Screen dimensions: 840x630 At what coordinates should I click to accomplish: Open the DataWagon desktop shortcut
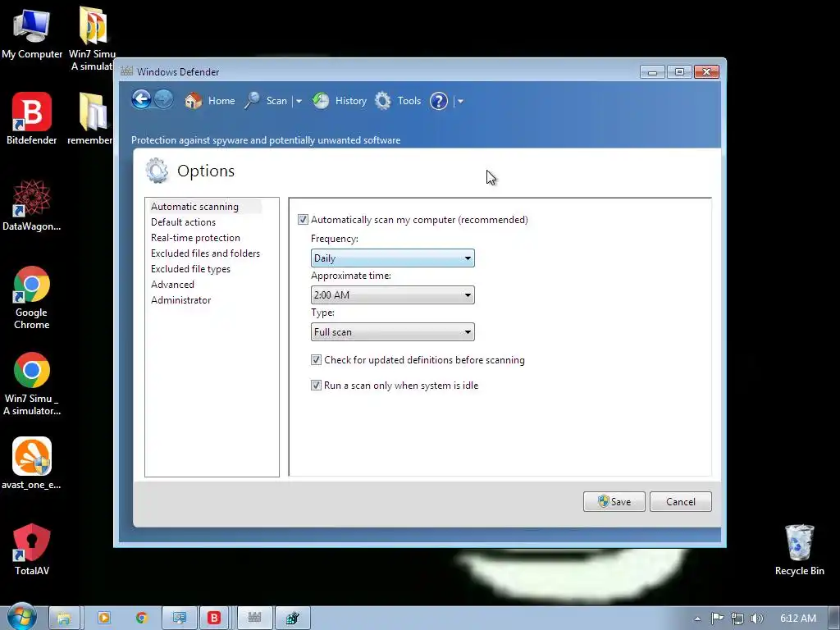tap(32, 205)
